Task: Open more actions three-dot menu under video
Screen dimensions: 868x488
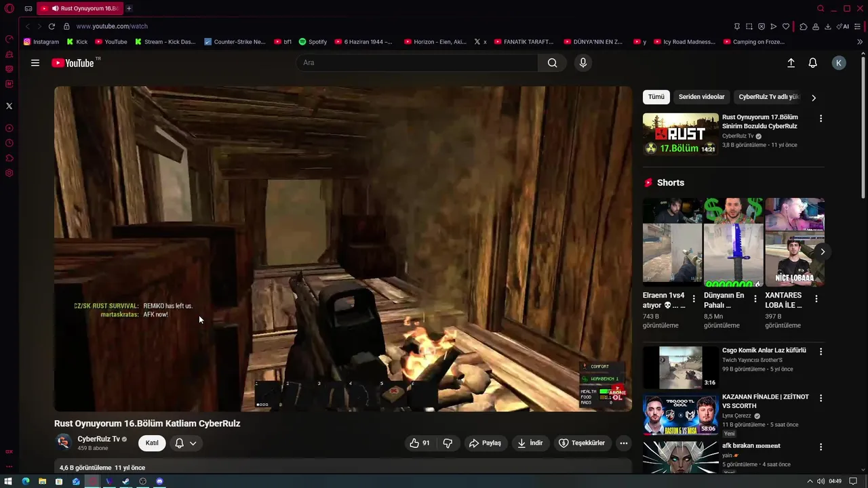Action: [x=624, y=443]
